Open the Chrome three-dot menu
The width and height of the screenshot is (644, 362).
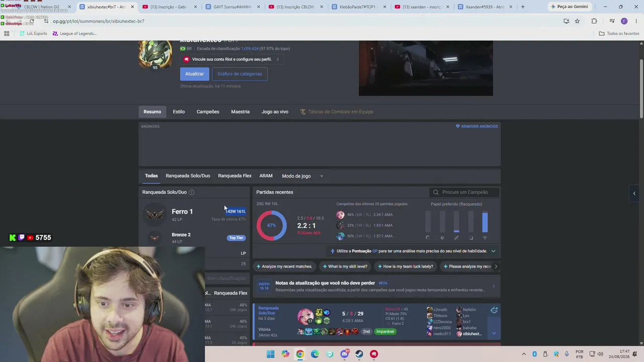coord(636,21)
